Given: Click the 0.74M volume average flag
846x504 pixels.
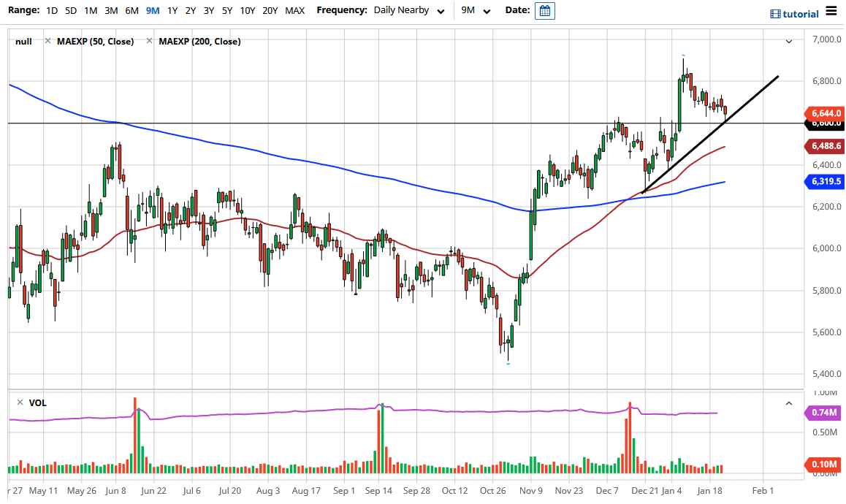Looking at the screenshot, I should (823, 413).
